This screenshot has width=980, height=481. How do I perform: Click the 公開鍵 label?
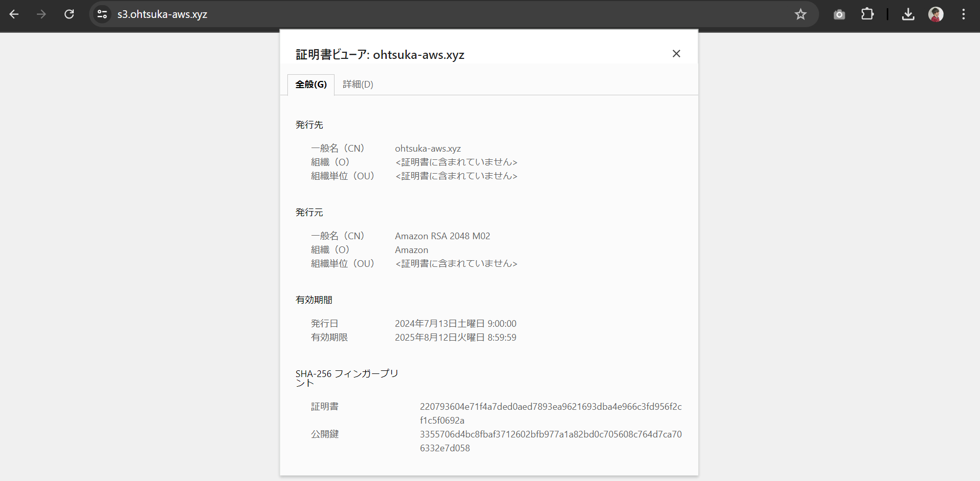pos(325,434)
